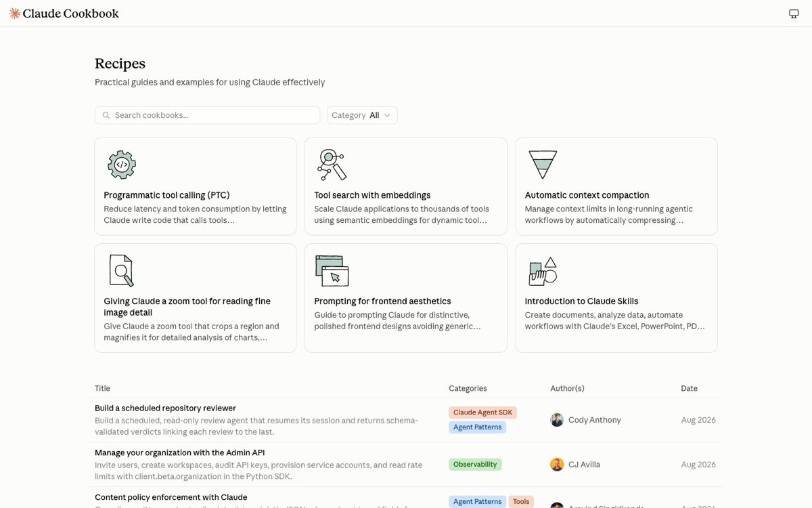Click the Author(s) column header
Viewport: 812px width, 508px height.
pos(567,389)
